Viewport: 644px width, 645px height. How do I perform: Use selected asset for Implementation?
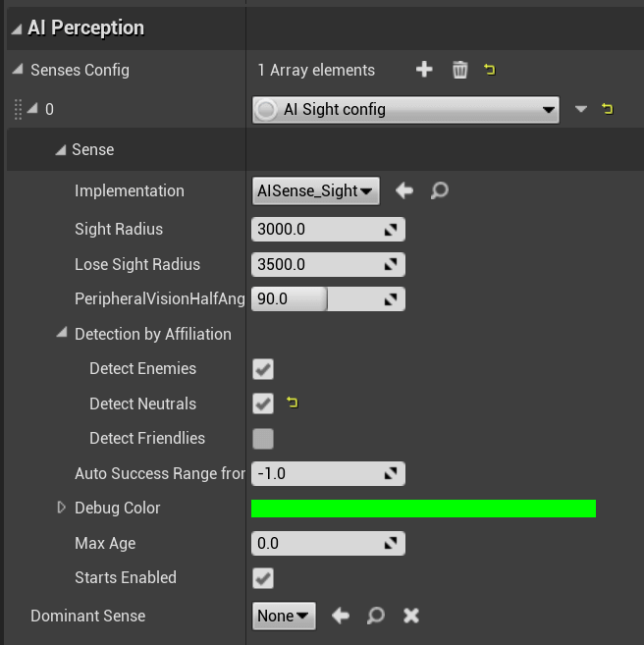coord(404,190)
